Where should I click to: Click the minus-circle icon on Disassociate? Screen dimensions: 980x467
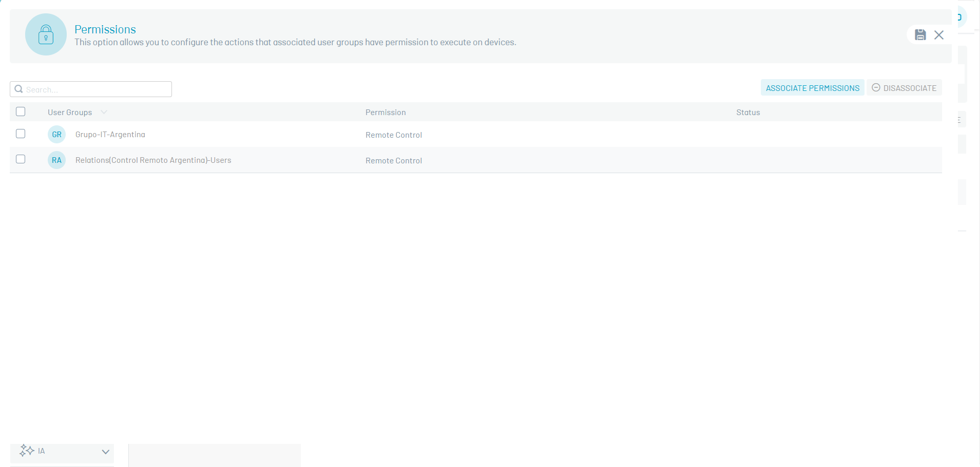[876, 88]
